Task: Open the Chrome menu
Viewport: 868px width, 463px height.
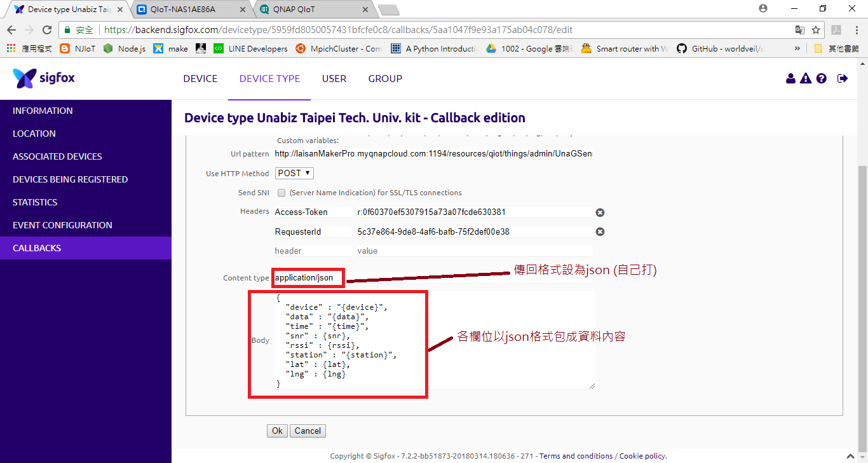Action: (856, 30)
